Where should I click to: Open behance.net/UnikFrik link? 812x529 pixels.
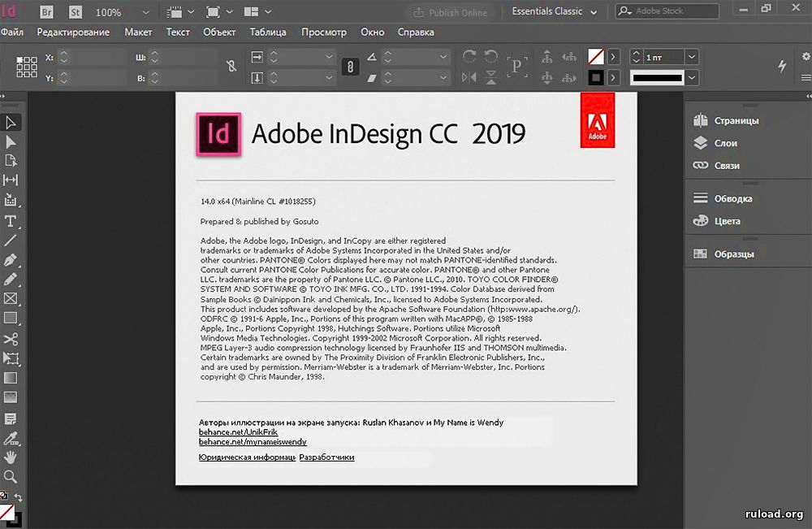238,431
